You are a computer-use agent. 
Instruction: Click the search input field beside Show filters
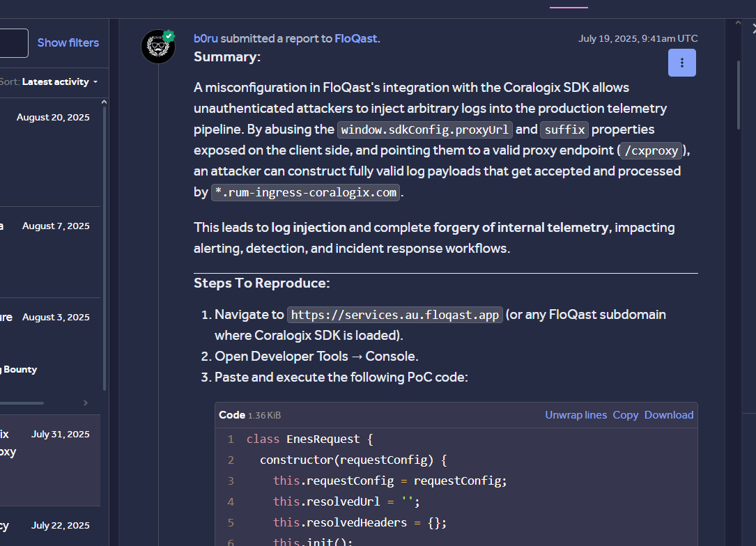click(13, 43)
